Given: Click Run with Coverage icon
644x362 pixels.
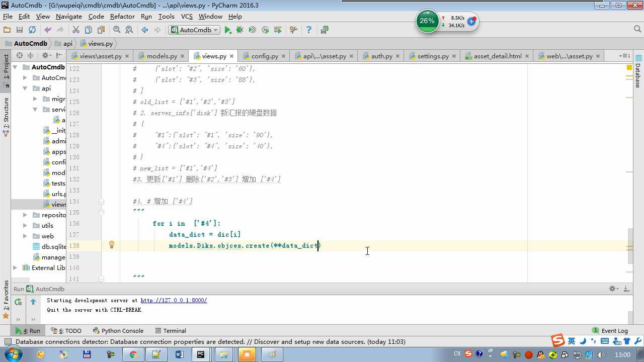Looking at the screenshot, I should 253,30.
